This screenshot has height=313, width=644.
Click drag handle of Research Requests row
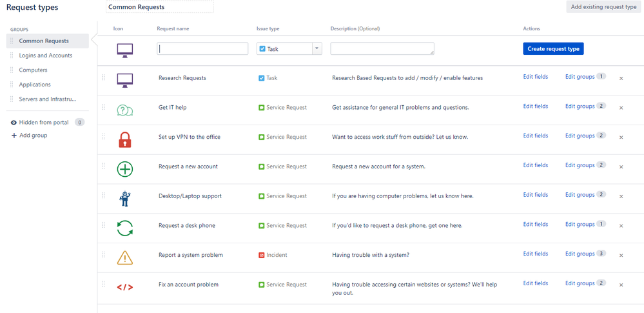(104, 77)
